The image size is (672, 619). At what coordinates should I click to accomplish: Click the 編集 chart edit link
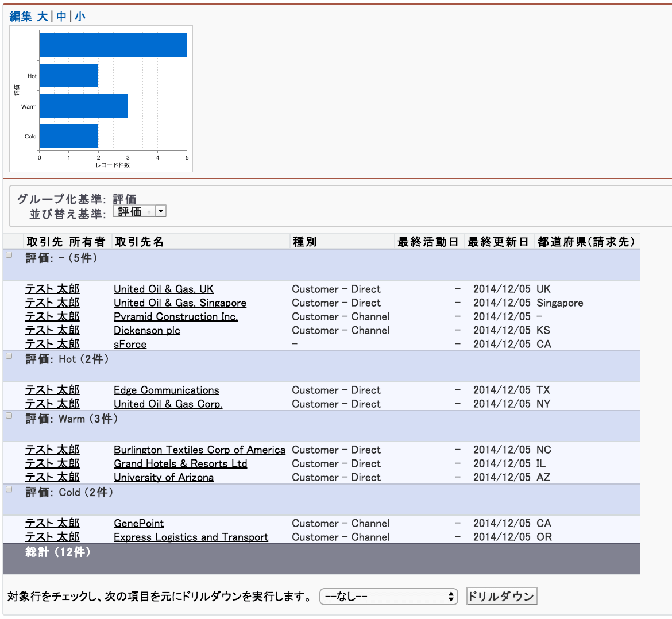pos(21,17)
